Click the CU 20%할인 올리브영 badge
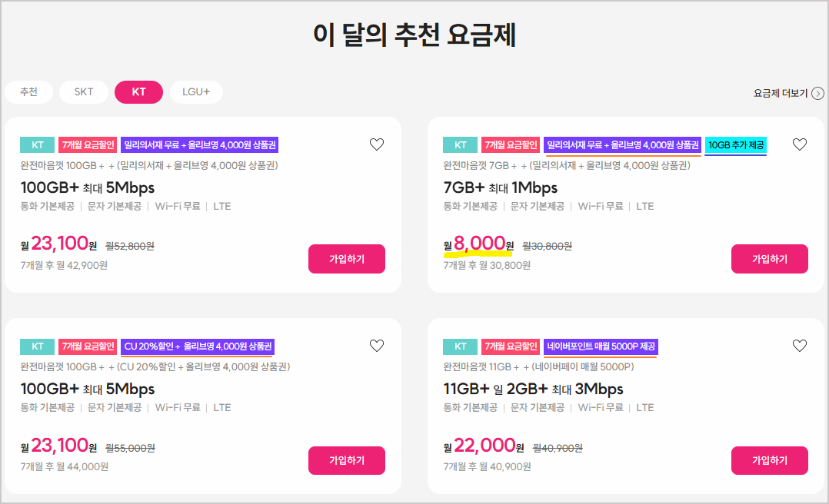 coord(198,346)
